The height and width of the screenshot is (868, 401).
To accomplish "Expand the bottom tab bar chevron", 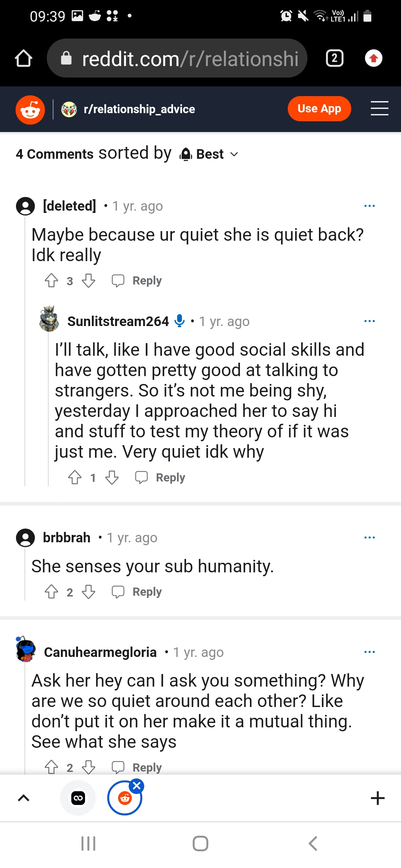I will pos(24,798).
